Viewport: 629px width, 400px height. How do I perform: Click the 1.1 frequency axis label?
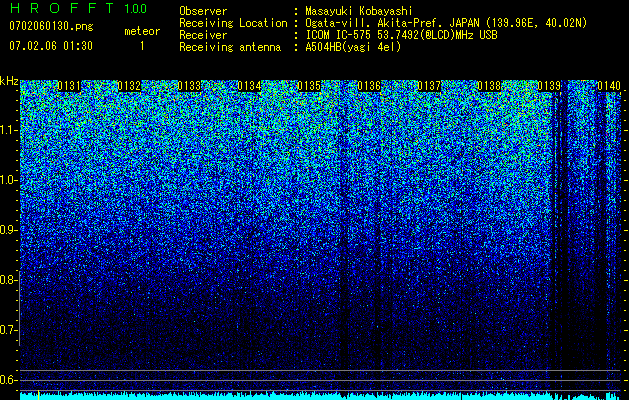(x=8, y=130)
